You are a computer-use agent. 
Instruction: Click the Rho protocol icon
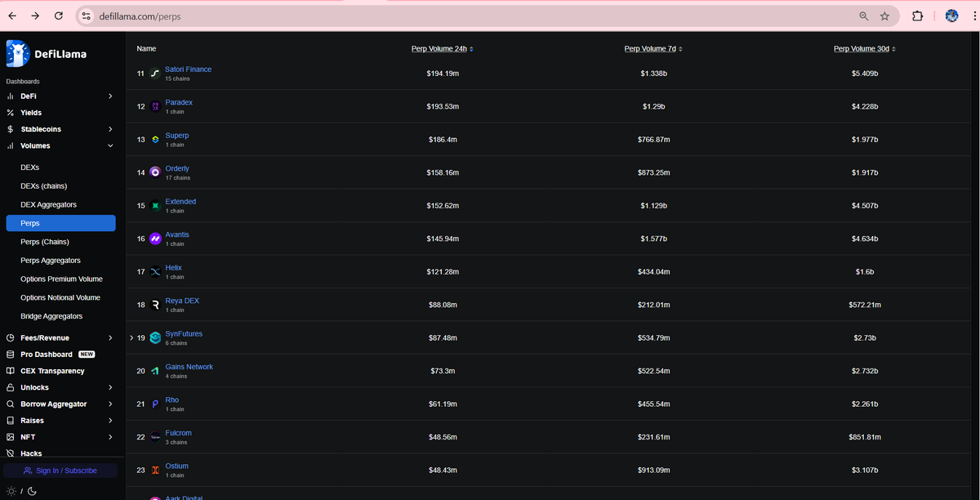point(155,404)
